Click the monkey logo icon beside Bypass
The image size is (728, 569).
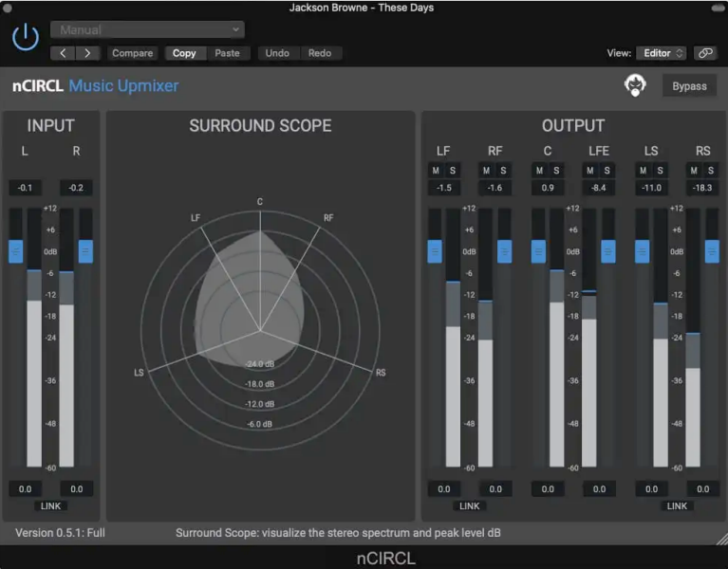click(x=635, y=86)
